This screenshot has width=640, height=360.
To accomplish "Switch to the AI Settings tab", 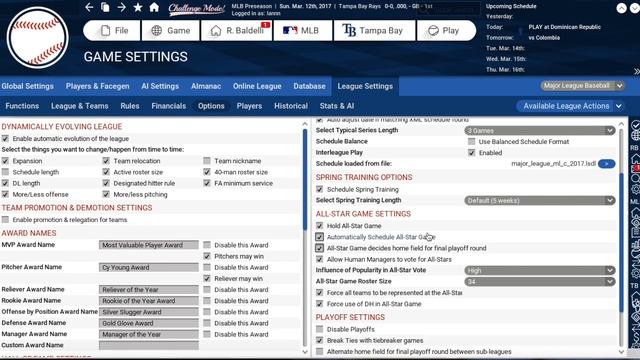I will coord(160,86).
